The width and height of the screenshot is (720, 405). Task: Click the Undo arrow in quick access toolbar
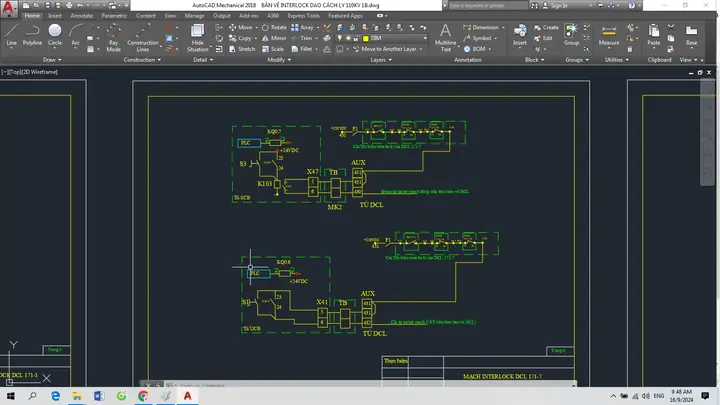point(80,6)
